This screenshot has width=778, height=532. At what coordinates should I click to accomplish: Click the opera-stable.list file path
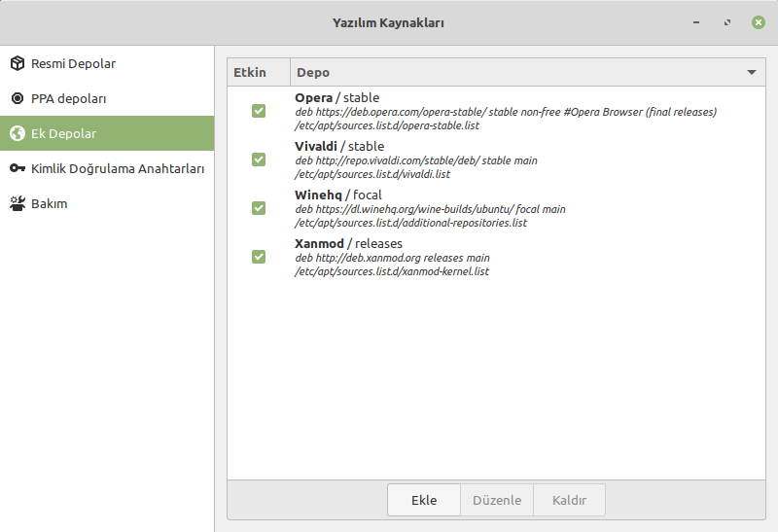click(387, 125)
